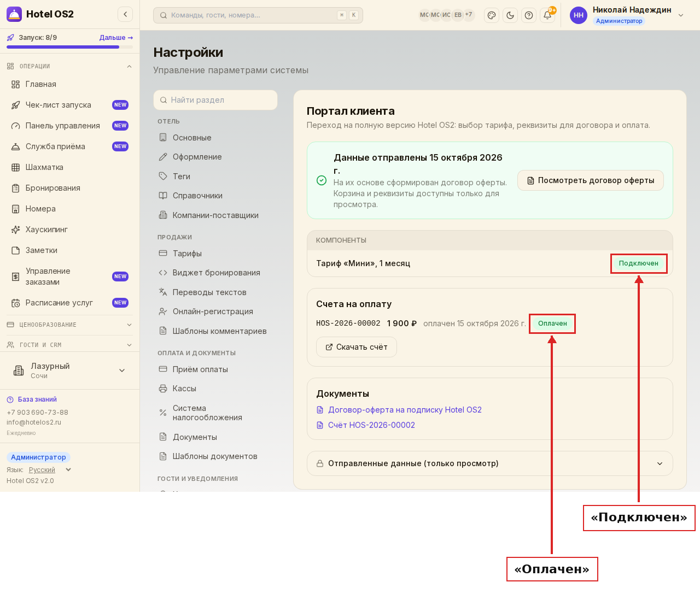Screen dimensions: 700x594
Task: Click the Hotel OS2 logo icon
Action: click(x=14, y=14)
